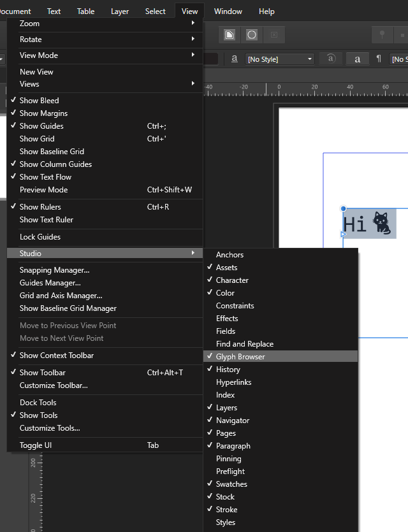Click the cat emoji in the text frame
Screen dimensions: 408x532
coord(382,223)
